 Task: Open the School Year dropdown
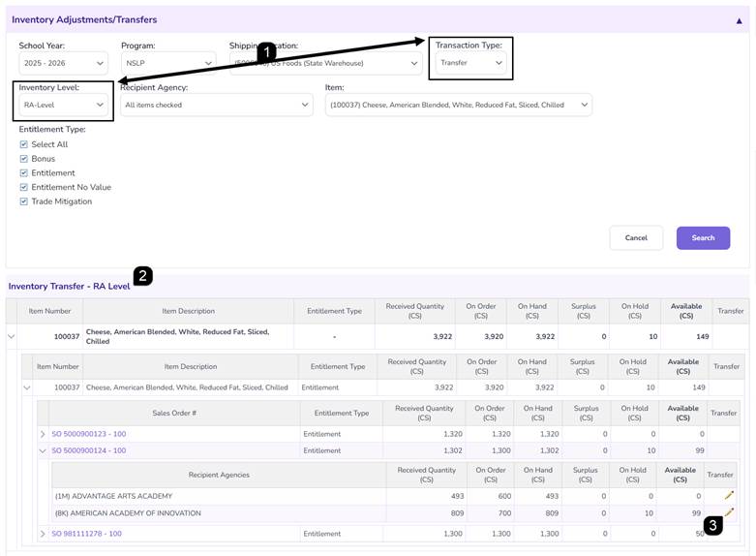(x=63, y=63)
